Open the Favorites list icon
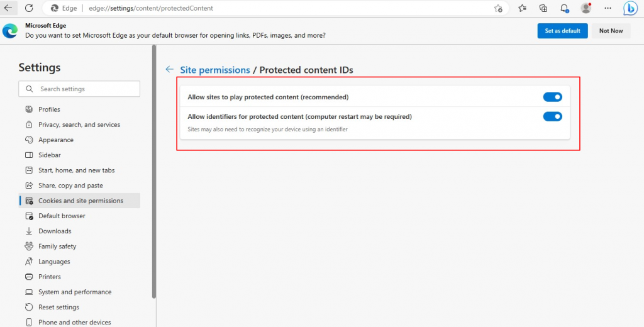The width and height of the screenshot is (644, 327). click(x=522, y=8)
